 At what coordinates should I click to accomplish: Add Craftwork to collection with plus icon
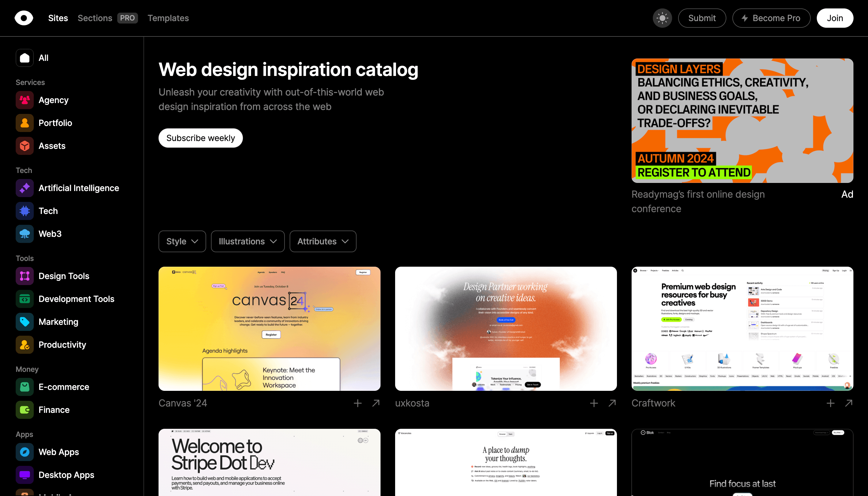(x=830, y=403)
